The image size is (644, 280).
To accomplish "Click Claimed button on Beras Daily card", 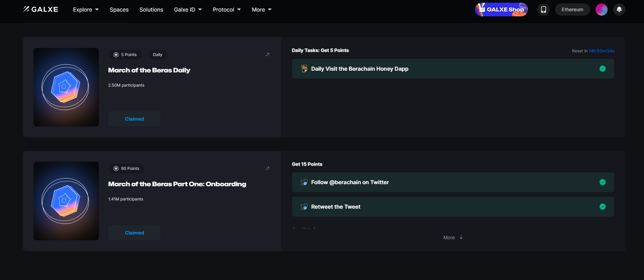I will pos(134,119).
